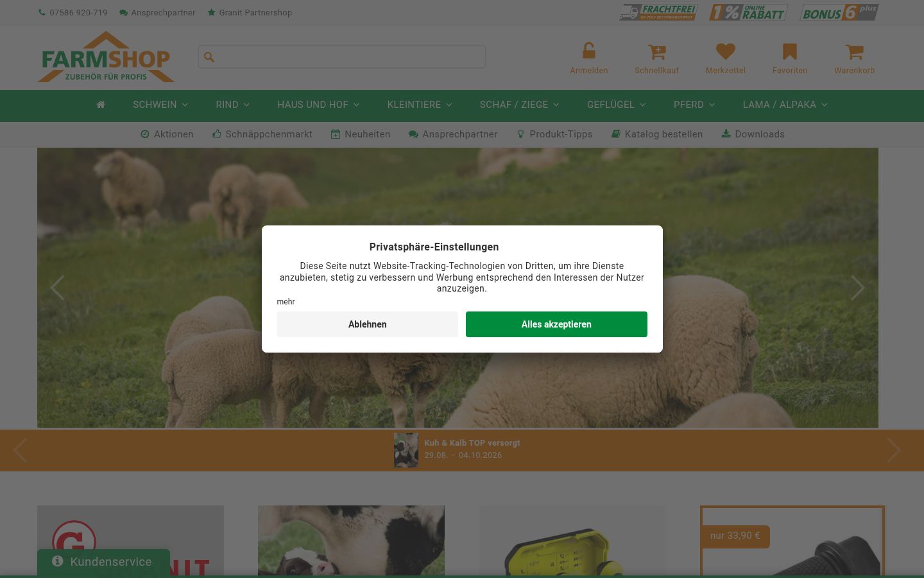
Task: Open Schnäppchenmarkt menu item
Action: [x=262, y=134]
